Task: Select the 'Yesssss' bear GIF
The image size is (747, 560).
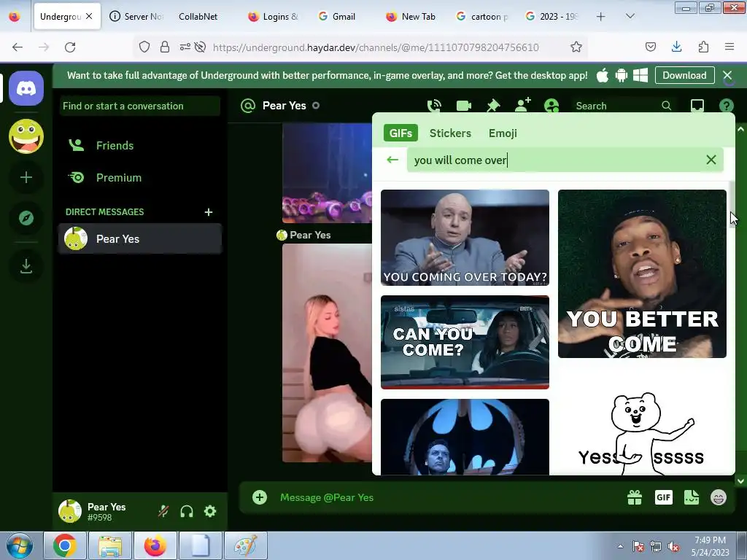Action: 642,433
